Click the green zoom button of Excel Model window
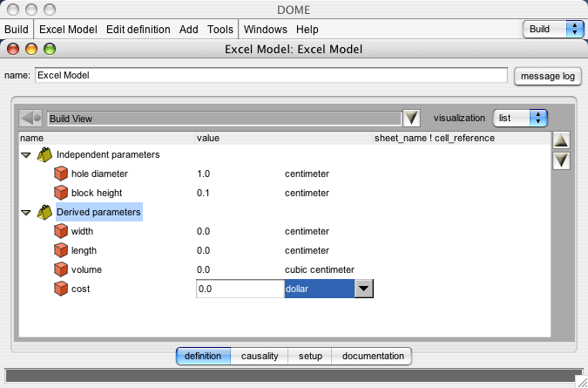 tap(50, 49)
